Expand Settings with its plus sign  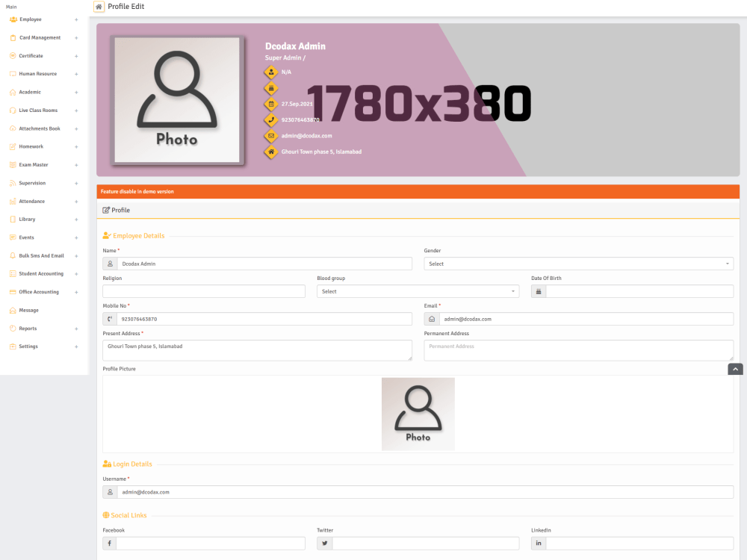(76, 346)
